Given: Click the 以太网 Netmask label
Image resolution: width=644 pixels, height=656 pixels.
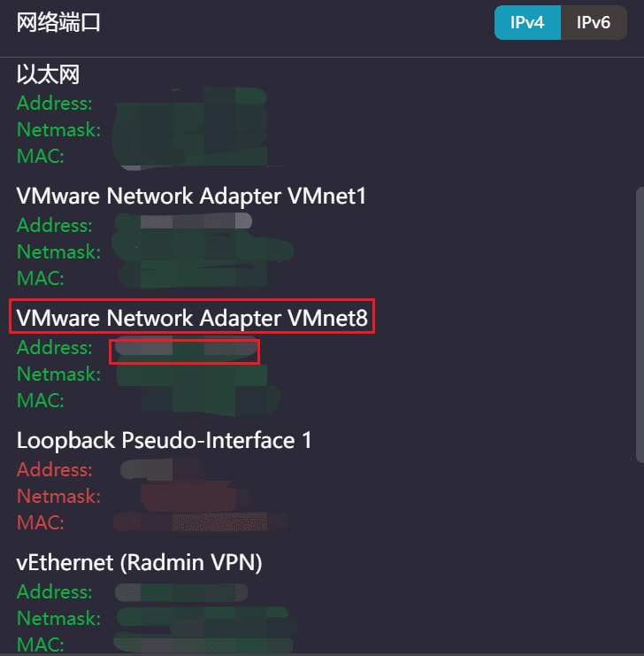Looking at the screenshot, I should click(58, 130).
